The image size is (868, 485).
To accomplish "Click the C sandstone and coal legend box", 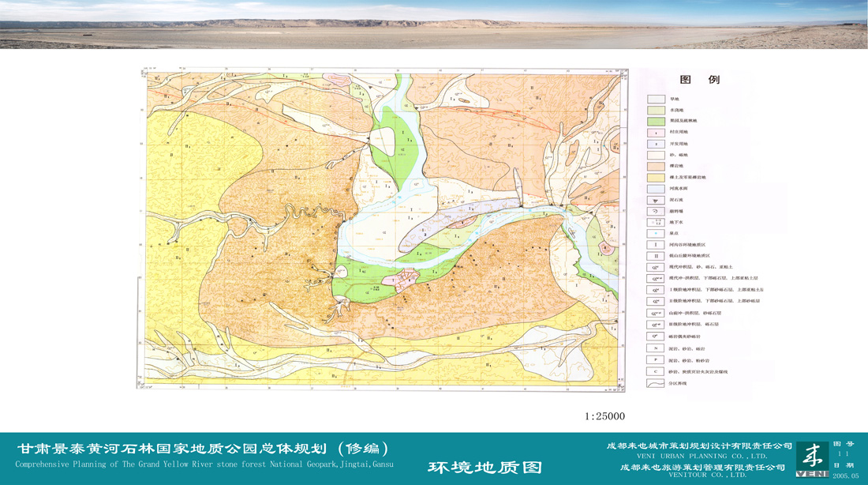I will (x=656, y=371).
